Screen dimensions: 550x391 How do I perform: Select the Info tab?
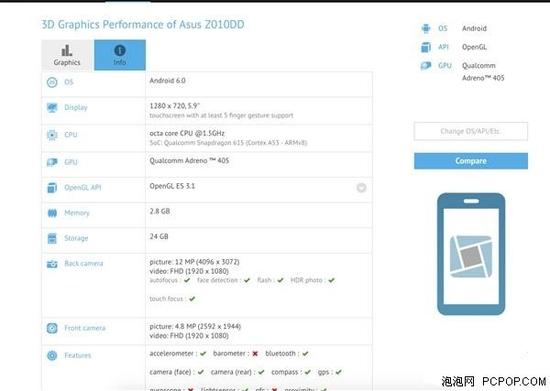tap(120, 55)
